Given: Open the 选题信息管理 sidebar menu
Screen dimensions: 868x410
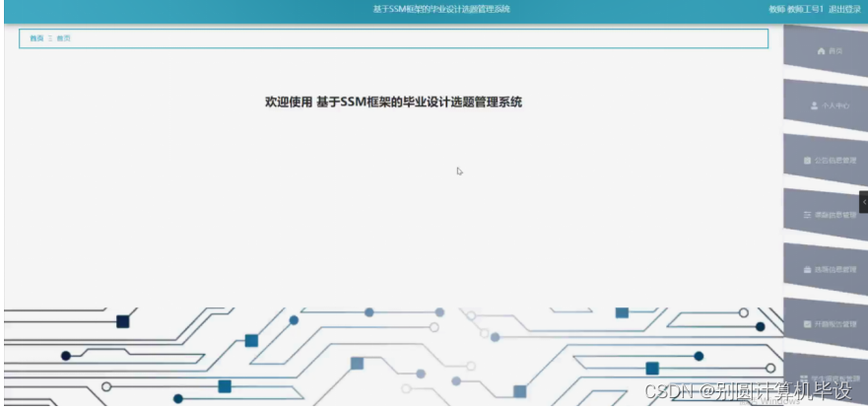Looking at the screenshot, I should tap(826, 269).
